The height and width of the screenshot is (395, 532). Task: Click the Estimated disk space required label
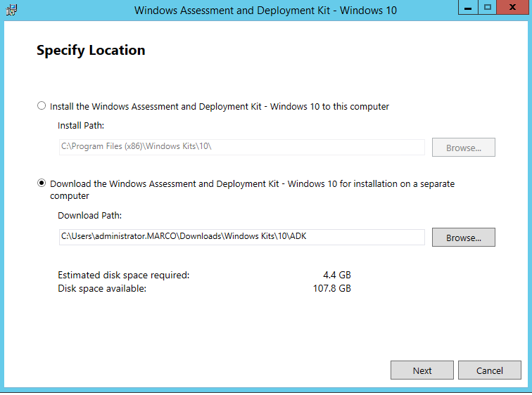click(x=124, y=275)
